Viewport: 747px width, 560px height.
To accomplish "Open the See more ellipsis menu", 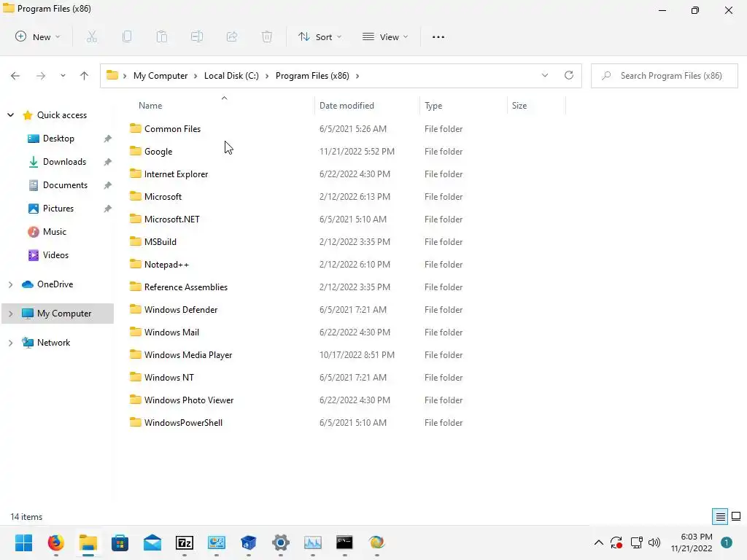I will tap(438, 36).
